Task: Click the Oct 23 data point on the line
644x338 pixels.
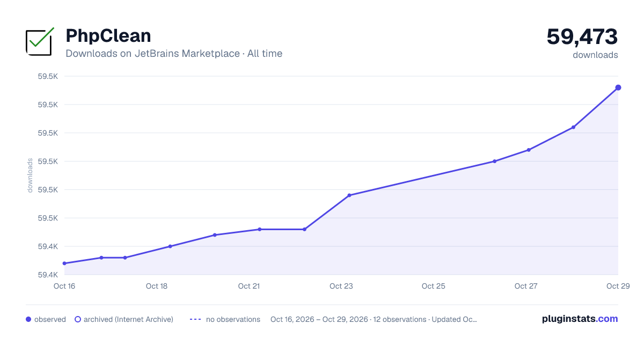Action: (349, 195)
